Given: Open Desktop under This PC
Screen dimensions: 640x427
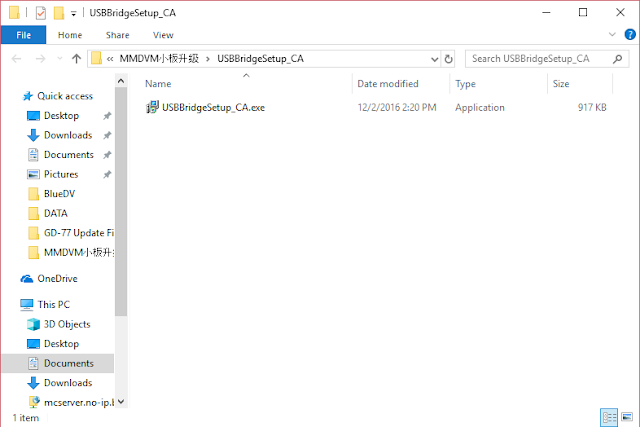Looking at the screenshot, I should [61, 344].
